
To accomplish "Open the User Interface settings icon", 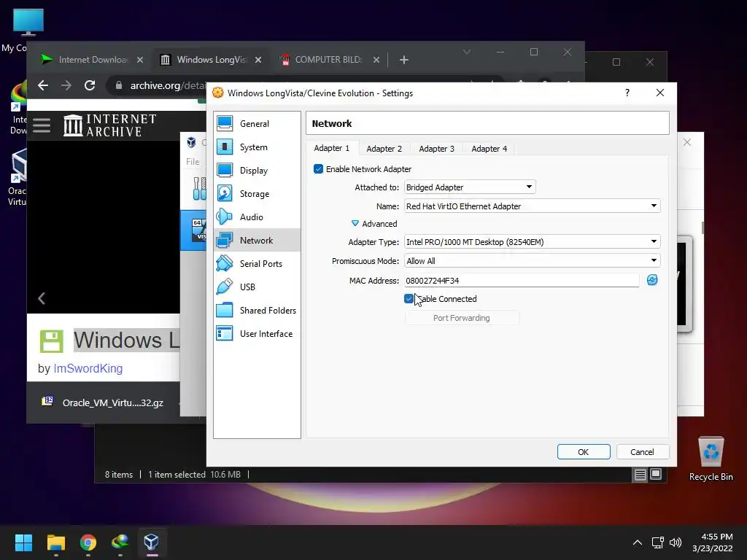I will tap(225, 334).
